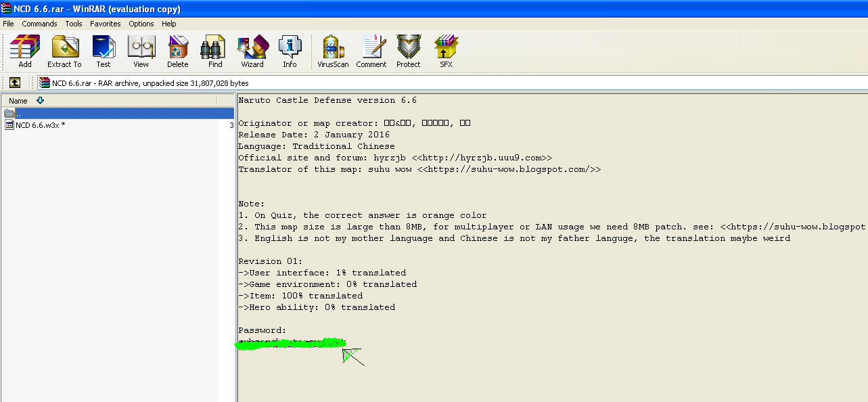Click the WinRAR title bar icon
This screenshot has width=868, height=402.
coord(6,9)
